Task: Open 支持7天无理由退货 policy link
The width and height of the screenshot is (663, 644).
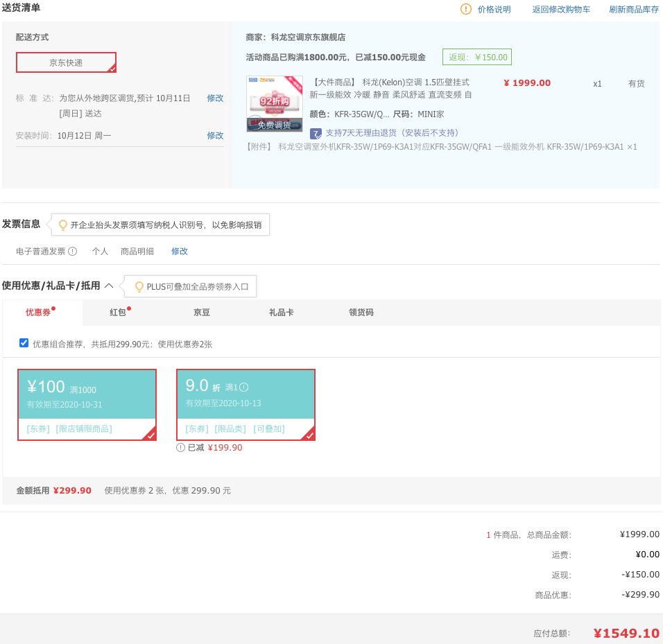Action: click(392, 133)
